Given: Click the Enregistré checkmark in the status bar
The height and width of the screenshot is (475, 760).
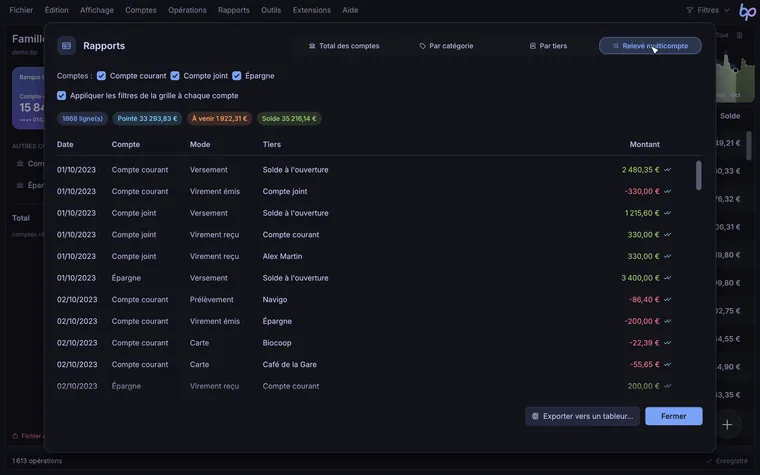Looking at the screenshot, I should pos(709,461).
